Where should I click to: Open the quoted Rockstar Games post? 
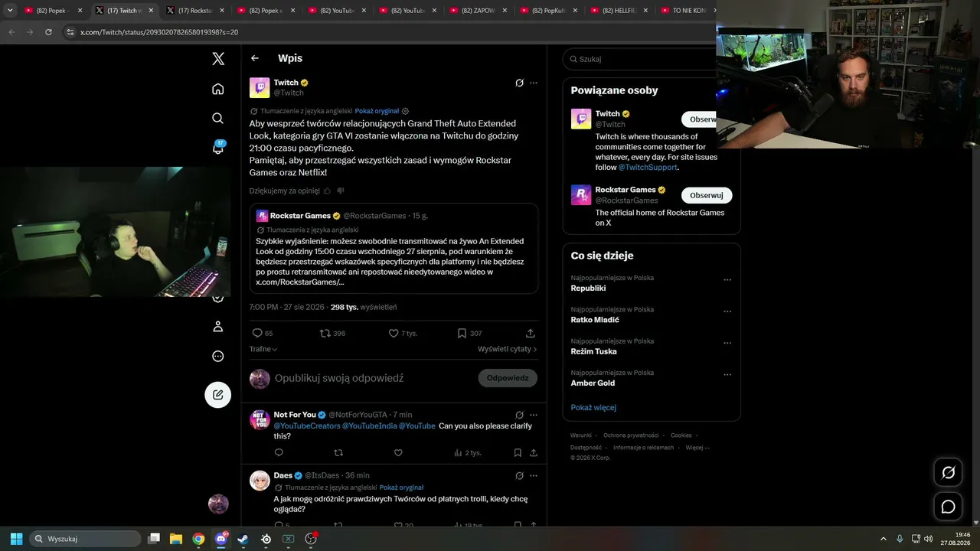pyautogui.click(x=394, y=249)
